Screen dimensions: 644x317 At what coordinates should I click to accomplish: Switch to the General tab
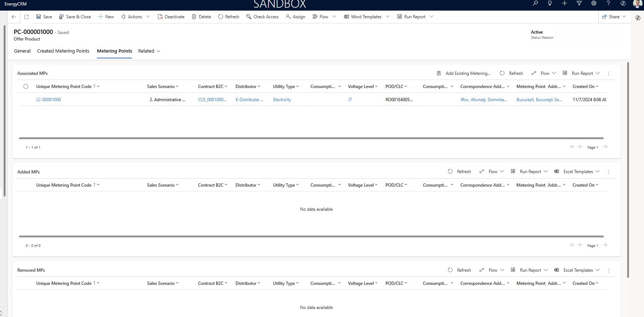(x=22, y=51)
